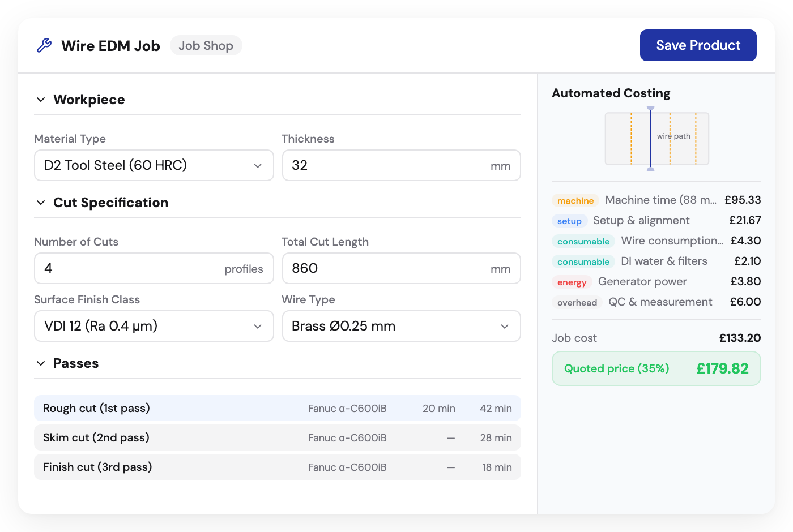
Task: Collapse the Workpiece section
Action: (x=40, y=99)
